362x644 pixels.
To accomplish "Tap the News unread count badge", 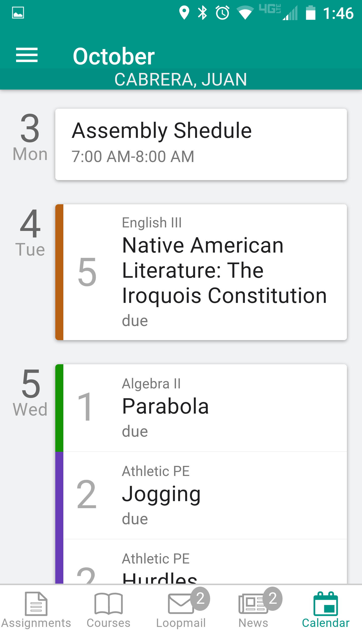I will 273,599.
